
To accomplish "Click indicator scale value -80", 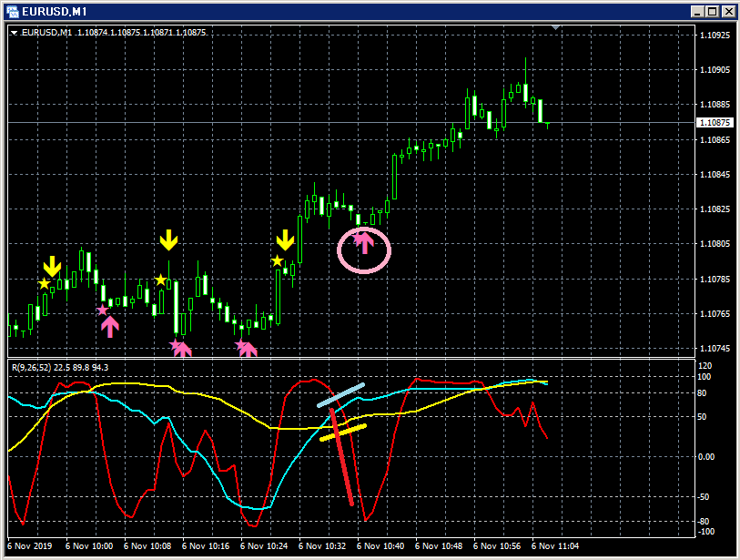I will 704,521.
